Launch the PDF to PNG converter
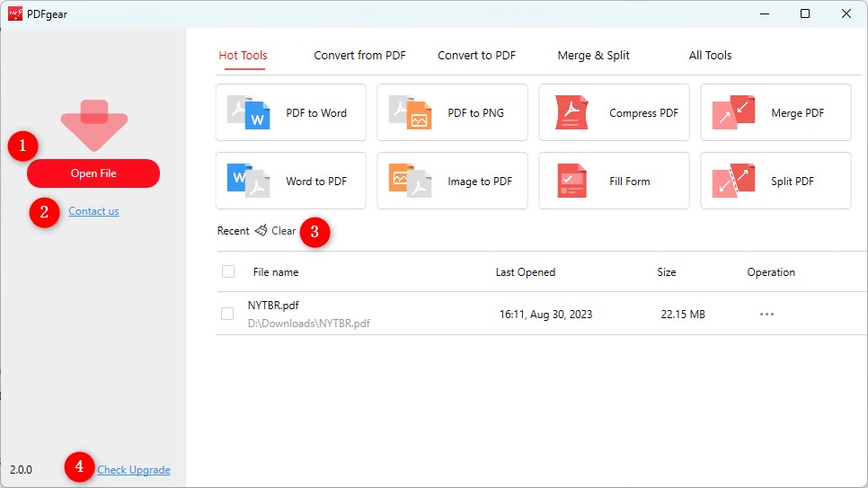The width and height of the screenshot is (868, 488). pos(452,113)
